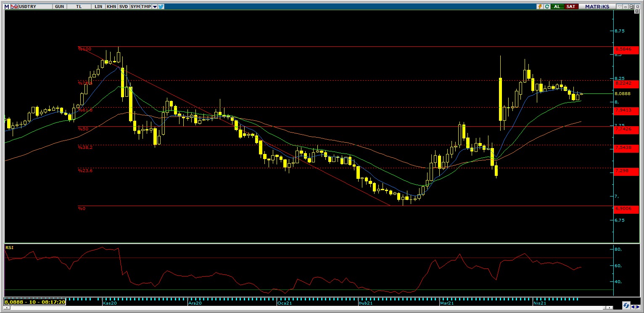Click the RSI axis value 80
The image size is (644, 313).
(x=618, y=249)
